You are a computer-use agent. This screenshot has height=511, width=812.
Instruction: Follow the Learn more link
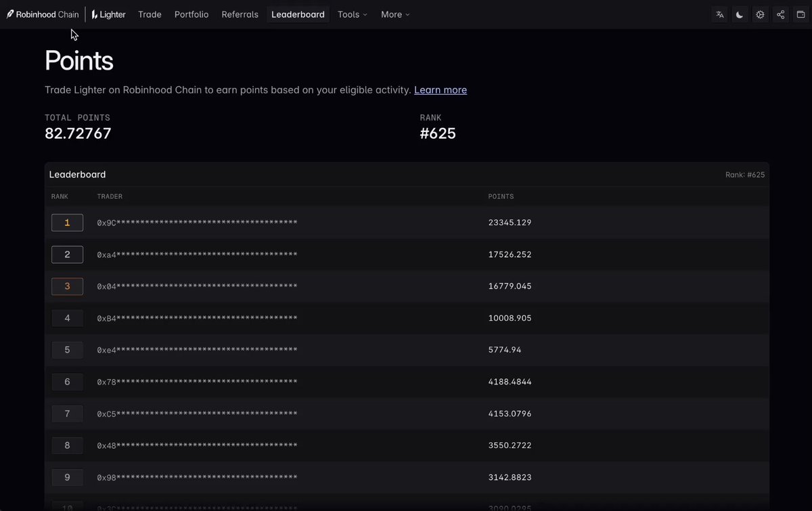tap(441, 90)
